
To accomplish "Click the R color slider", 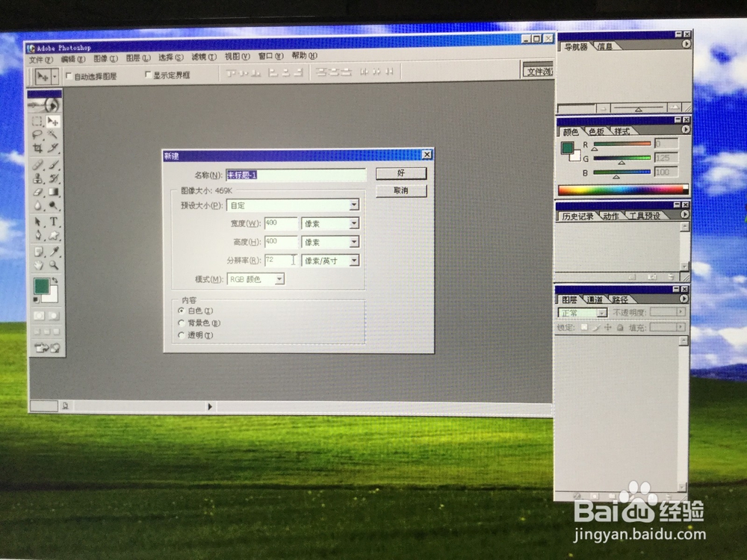I will pos(622,144).
